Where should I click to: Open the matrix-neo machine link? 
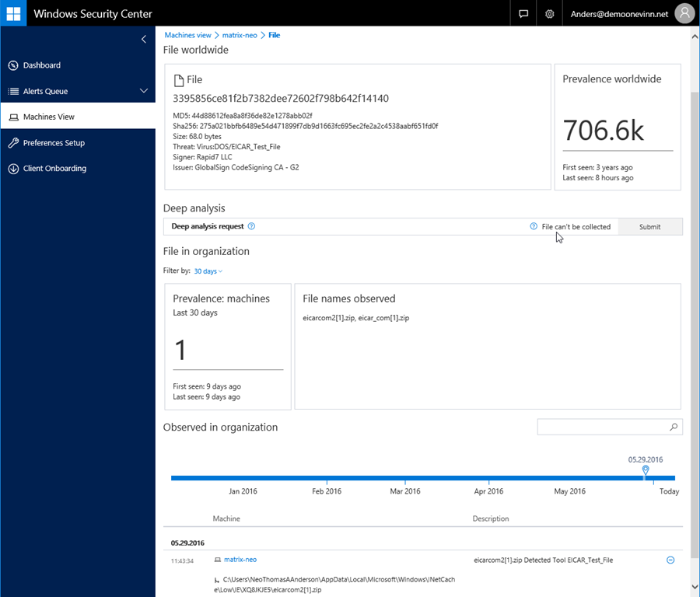click(240, 560)
